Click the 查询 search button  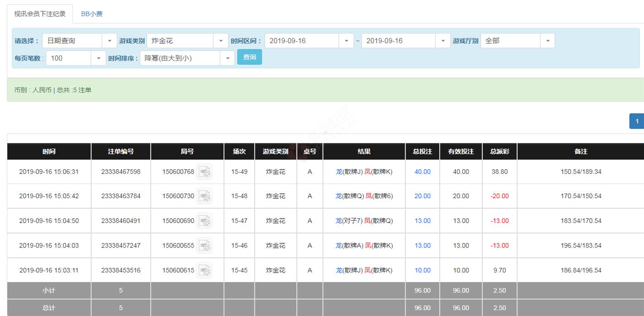[250, 57]
